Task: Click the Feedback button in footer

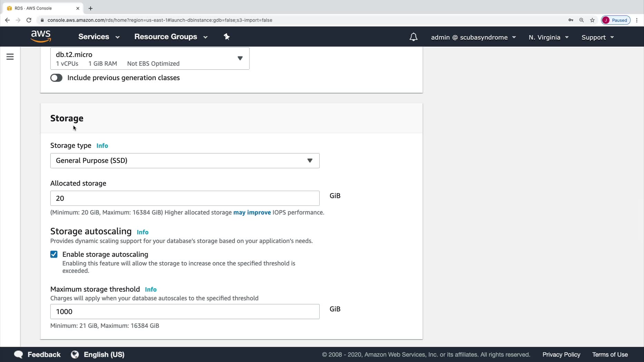Action: [x=37, y=354]
